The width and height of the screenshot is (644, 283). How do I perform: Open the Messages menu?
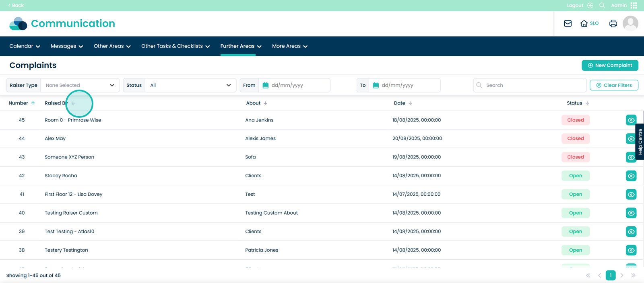click(x=67, y=46)
